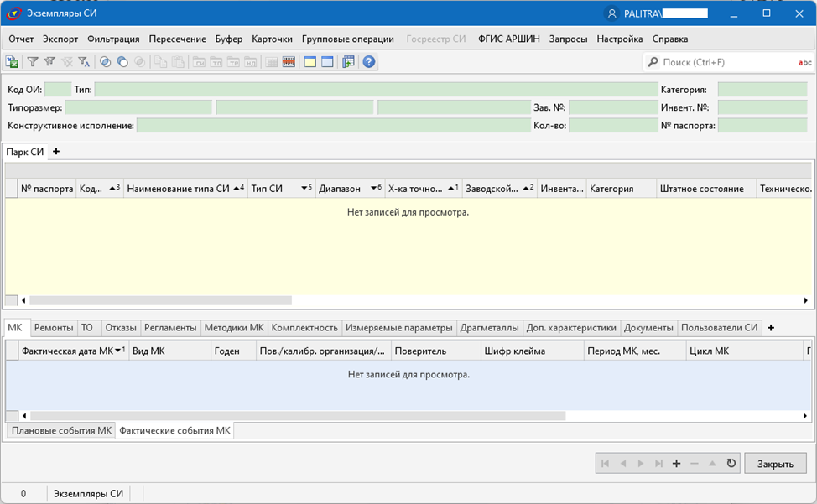Viewport: 817px width, 504px height.
Task: Click the lower grid horizontal scrollbar thumb
Action: tap(298, 416)
